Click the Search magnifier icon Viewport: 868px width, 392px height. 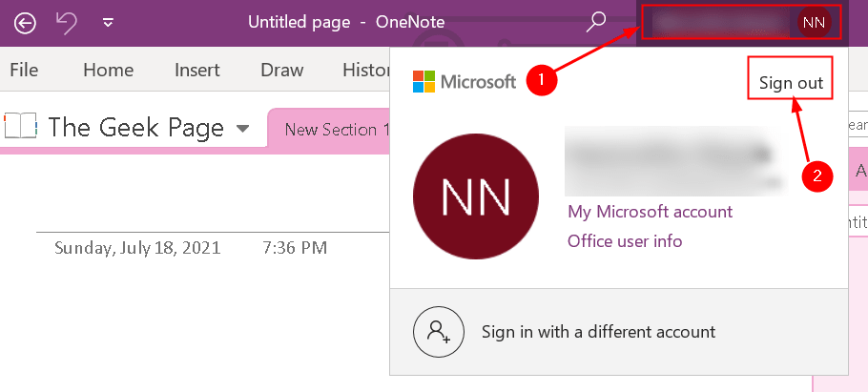pos(595,23)
